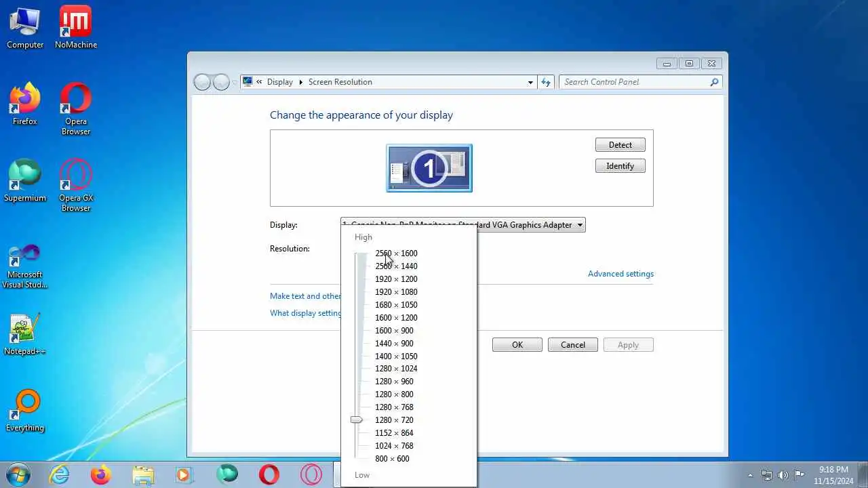Open the volume speaker tray icon
The width and height of the screenshot is (868, 488).
(x=783, y=475)
